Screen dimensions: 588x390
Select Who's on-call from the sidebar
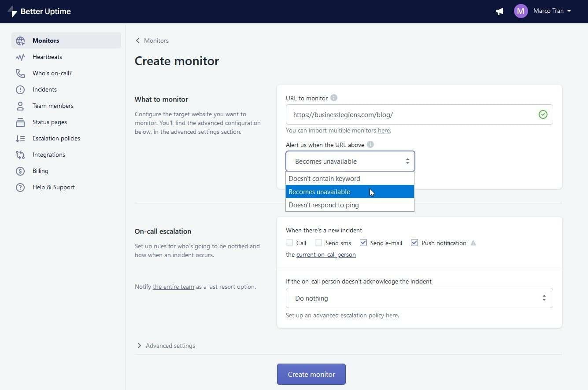[x=52, y=73]
